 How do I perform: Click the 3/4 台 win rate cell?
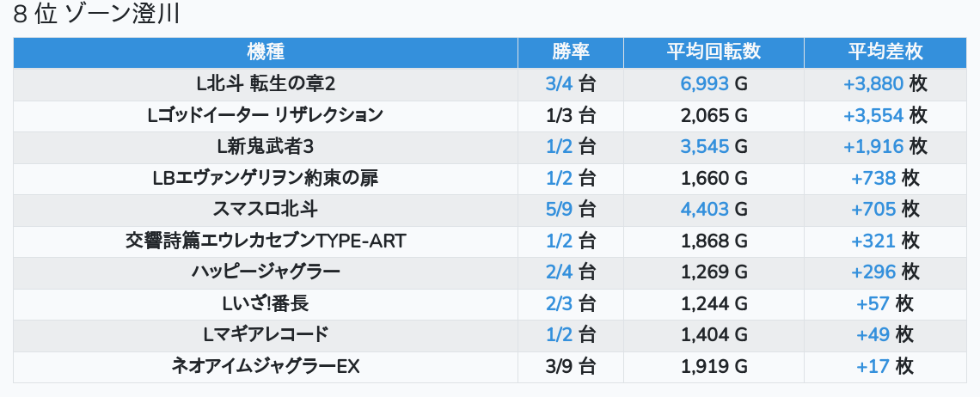[571, 84]
